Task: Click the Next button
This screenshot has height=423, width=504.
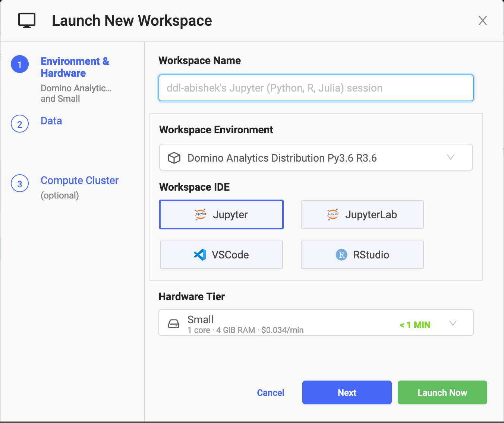Action: tap(347, 392)
